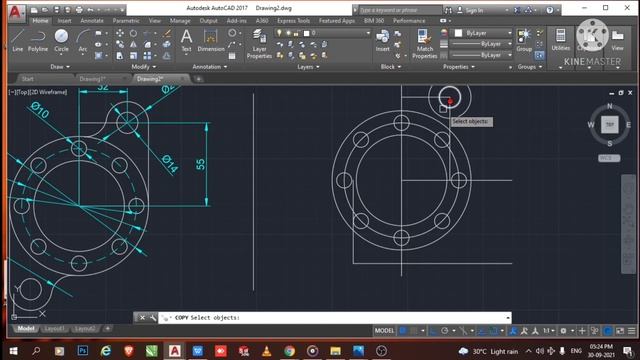Open the Annotate ribbon tab
The width and height of the screenshot is (640, 360).
(92, 20)
